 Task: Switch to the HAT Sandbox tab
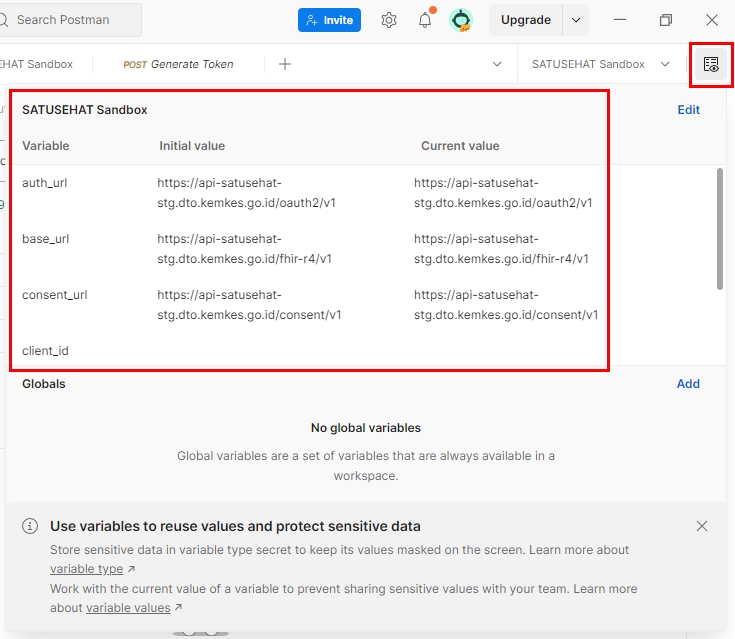click(x=37, y=64)
